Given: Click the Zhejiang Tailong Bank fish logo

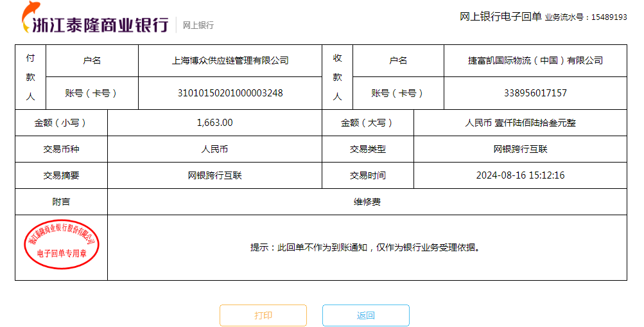Looking at the screenshot, I should [x=31, y=17].
